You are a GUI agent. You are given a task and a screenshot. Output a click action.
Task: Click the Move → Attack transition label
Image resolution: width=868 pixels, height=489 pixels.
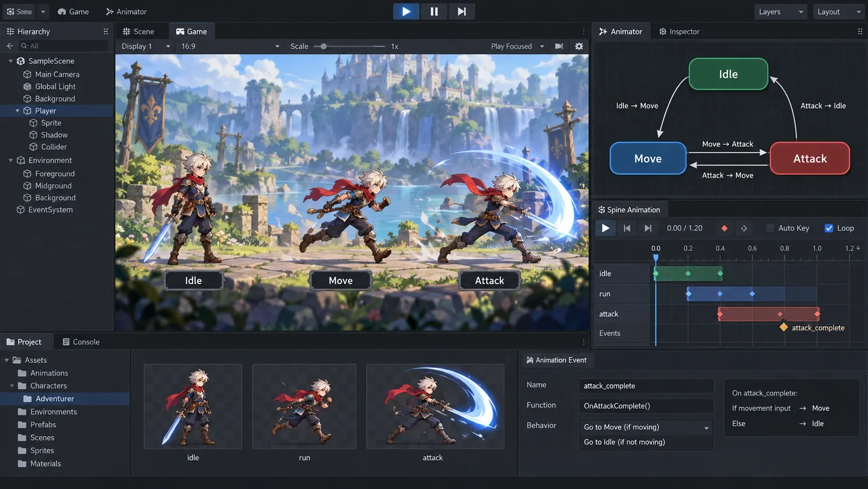click(x=727, y=144)
